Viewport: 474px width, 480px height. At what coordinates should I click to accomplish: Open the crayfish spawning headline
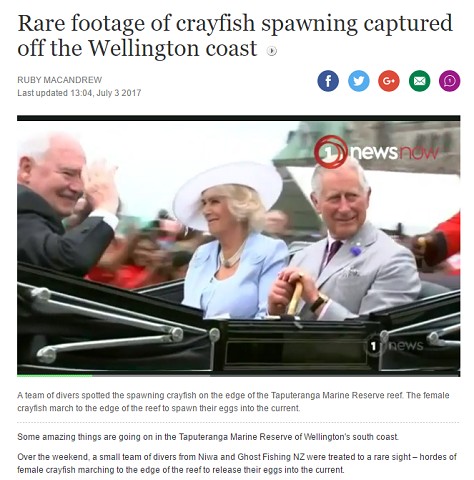coord(235,35)
